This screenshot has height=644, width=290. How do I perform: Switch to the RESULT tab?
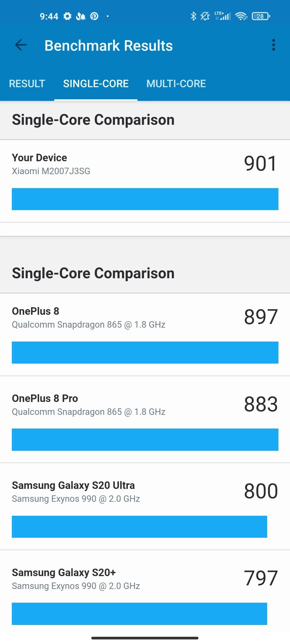click(27, 84)
